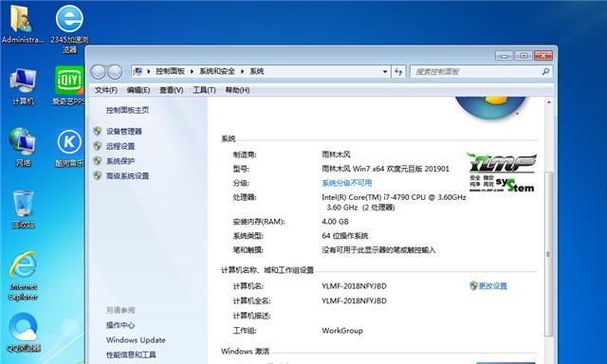Click the Windows Update link
607x364 pixels.
pos(136,340)
